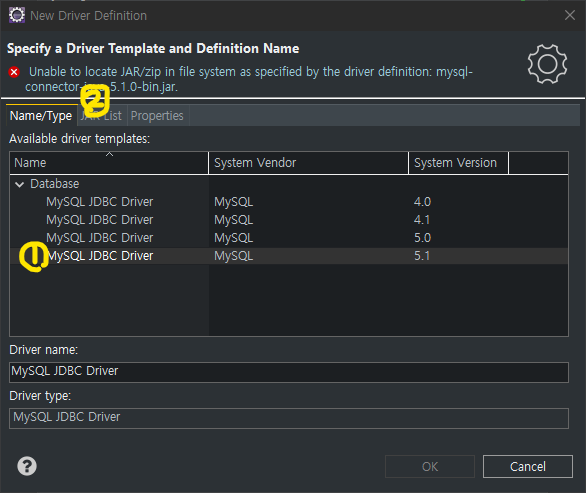Click version value 5.0 cell
Viewport: 586px width, 493px height.
point(422,238)
